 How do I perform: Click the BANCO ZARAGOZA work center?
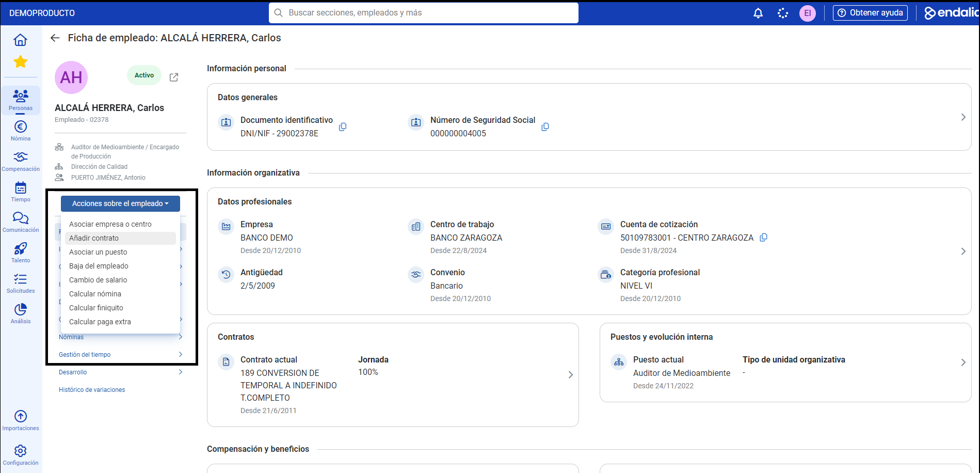tap(466, 238)
